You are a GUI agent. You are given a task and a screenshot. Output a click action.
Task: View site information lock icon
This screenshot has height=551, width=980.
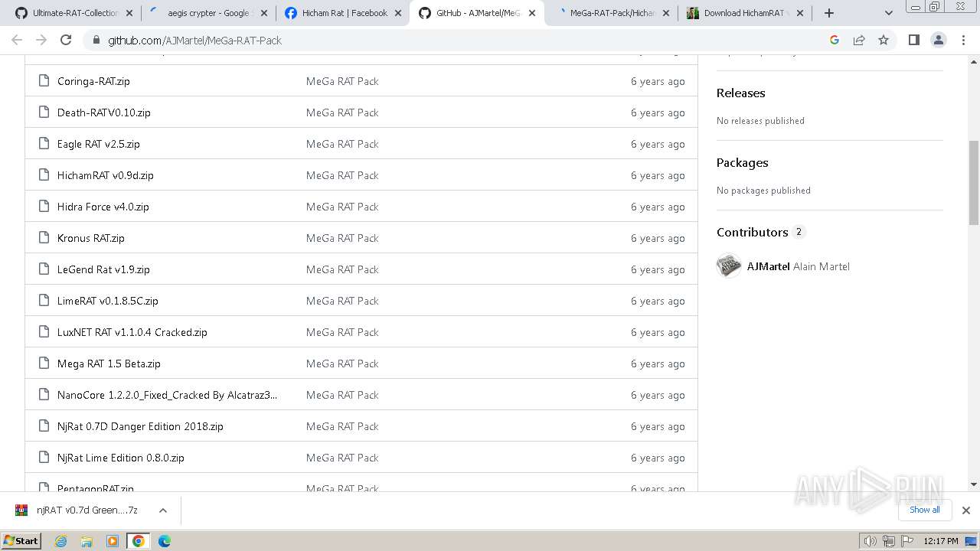pos(96,40)
